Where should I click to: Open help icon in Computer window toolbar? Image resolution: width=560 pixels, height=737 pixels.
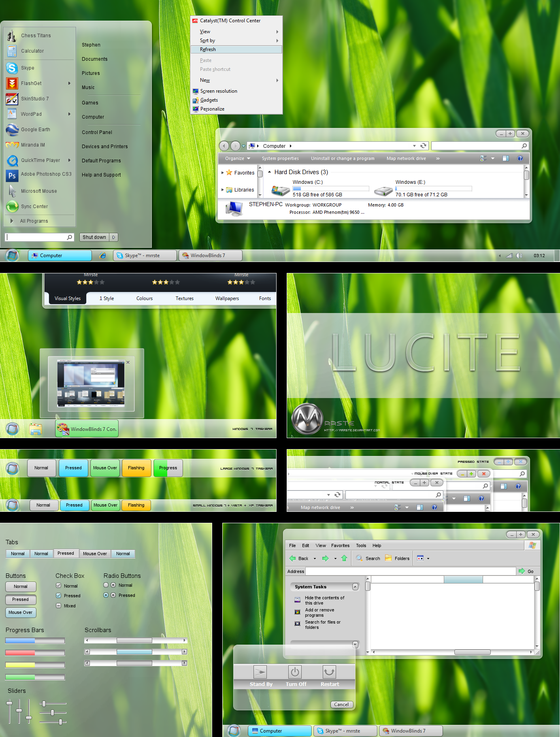520,158
